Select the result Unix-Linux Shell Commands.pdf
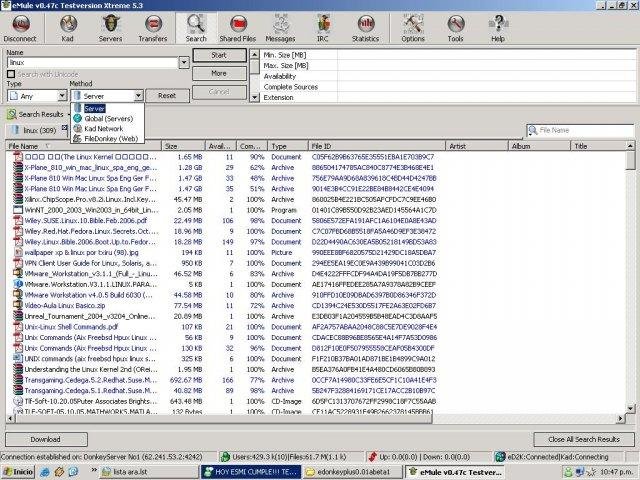This screenshot has height=480, width=640. [71, 327]
